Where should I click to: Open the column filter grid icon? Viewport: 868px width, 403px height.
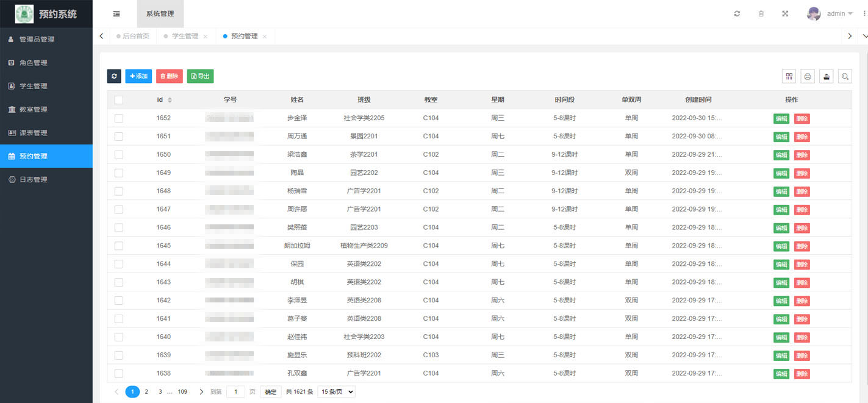pyautogui.click(x=789, y=76)
